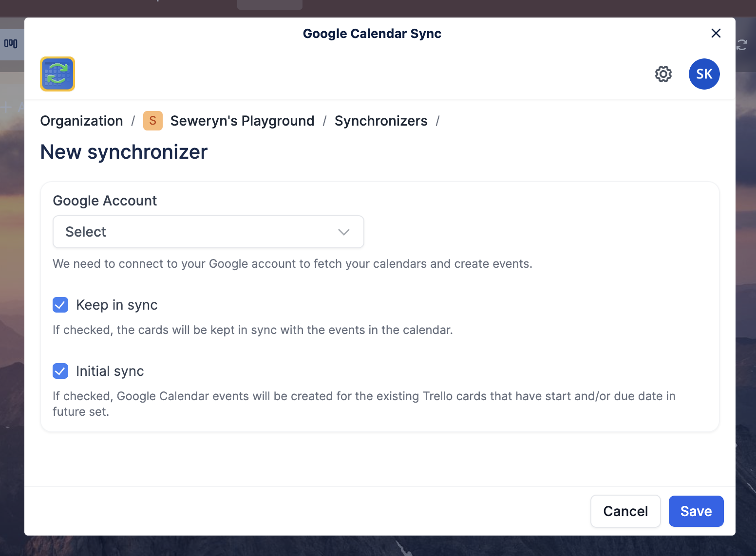756x556 pixels.
Task: Go back to the Synchronizers breadcrumb
Action: point(381,121)
